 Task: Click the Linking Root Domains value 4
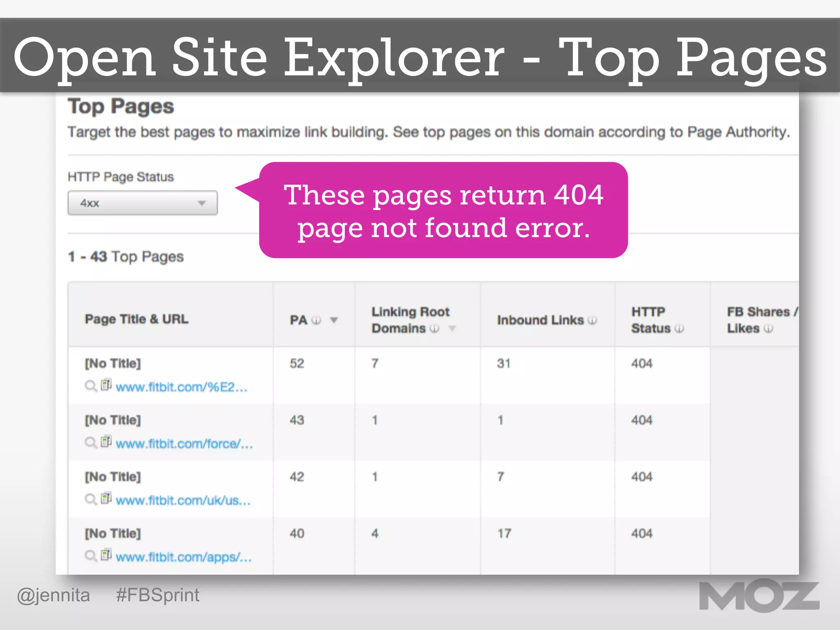375,533
